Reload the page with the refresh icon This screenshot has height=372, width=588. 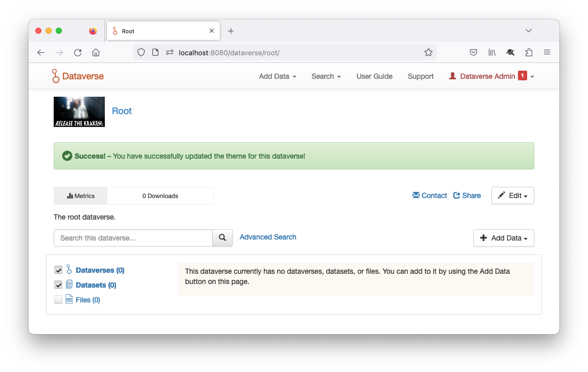(78, 52)
